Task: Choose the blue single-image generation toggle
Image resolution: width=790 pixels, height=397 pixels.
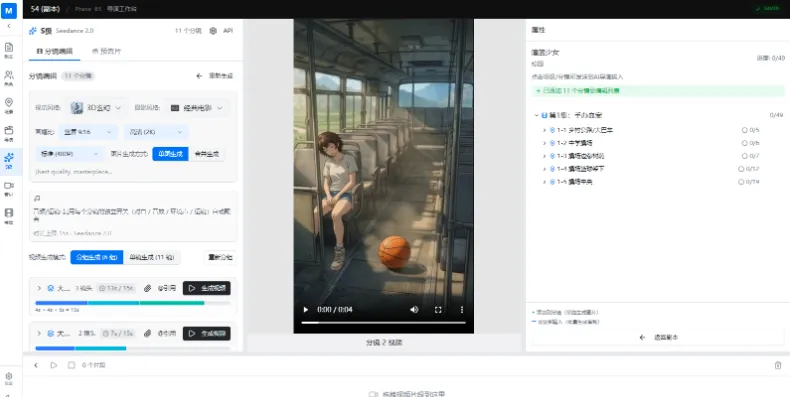Action: [x=170, y=154]
